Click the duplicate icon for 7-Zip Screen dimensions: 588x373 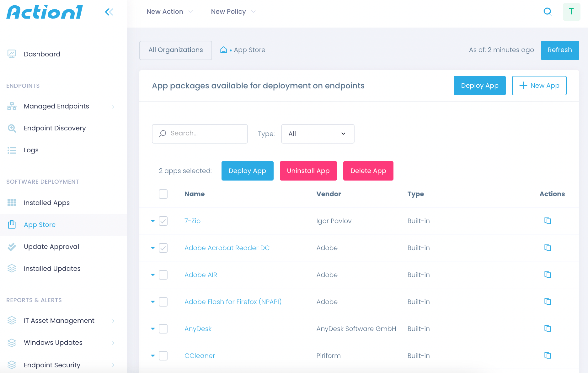[x=548, y=221]
